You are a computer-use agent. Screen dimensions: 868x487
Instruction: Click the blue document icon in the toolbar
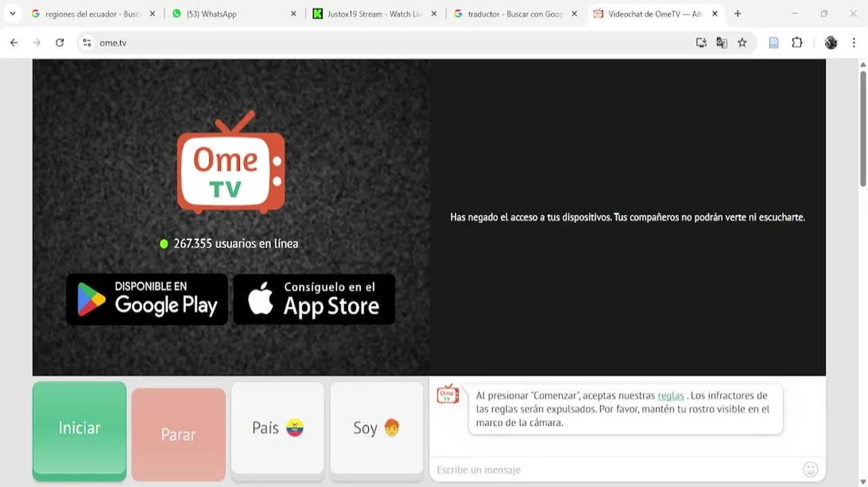[x=774, y=43]
